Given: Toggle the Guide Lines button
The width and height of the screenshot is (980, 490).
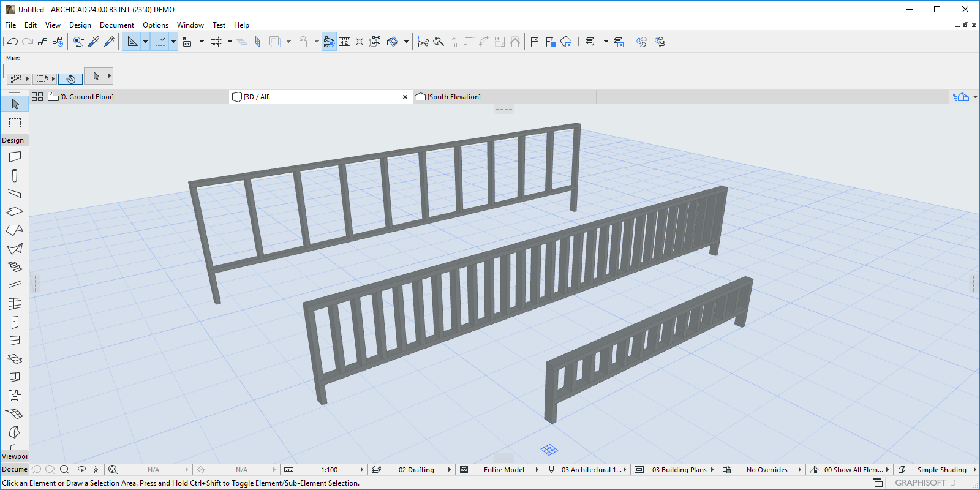Looking at the screenshot, I should click(x=132, y=42).
